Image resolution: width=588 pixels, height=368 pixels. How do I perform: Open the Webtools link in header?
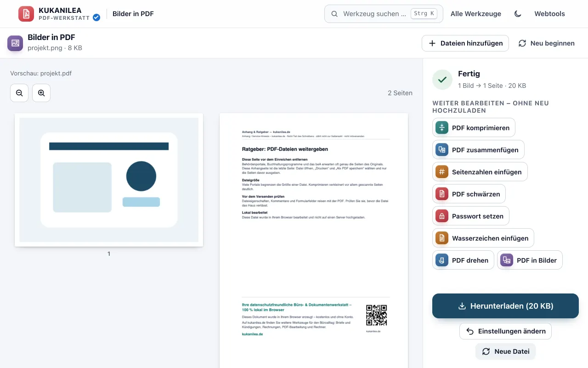click(x=549, y=14)
